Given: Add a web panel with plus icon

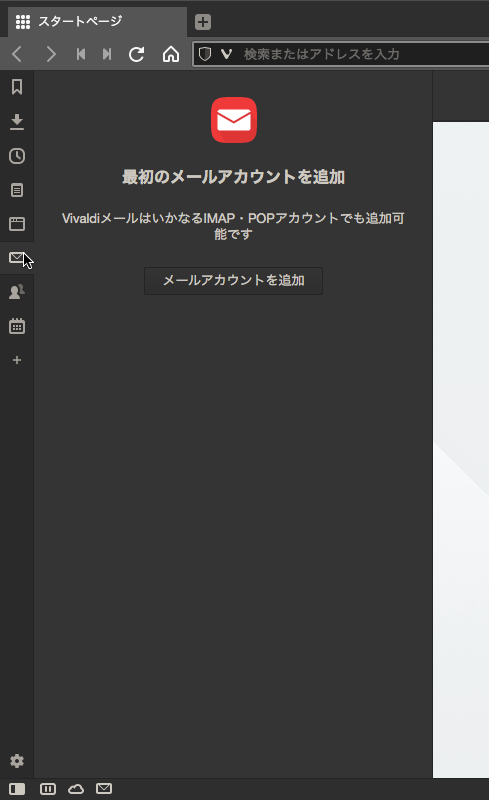Looking at the screenshot, I should tap(17, 360).
